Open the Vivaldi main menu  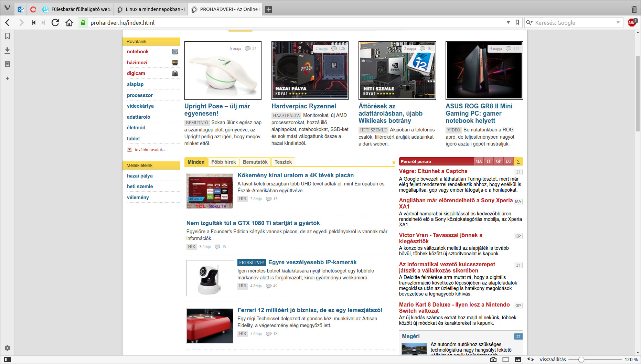pyautogui.click(x=7, y=8)
